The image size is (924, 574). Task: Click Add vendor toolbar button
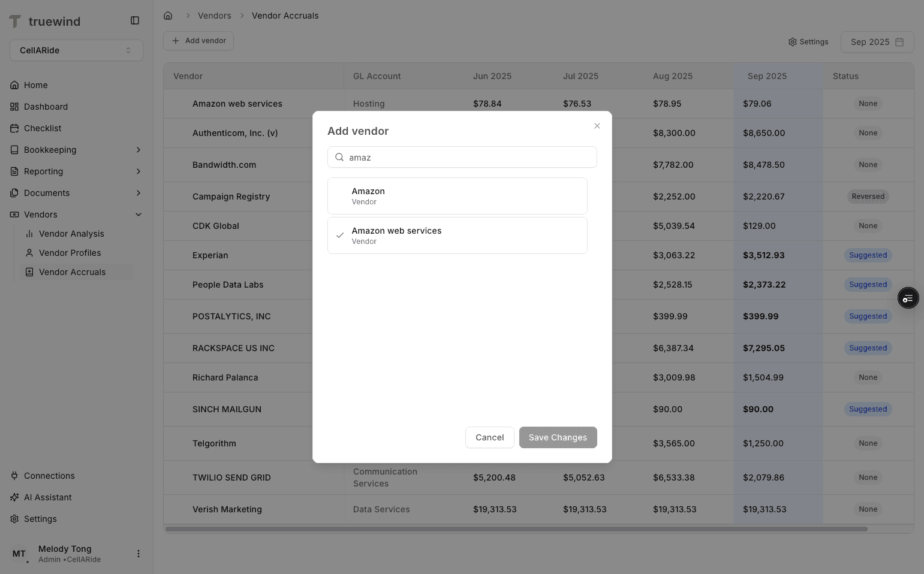(x=198, y=41)
